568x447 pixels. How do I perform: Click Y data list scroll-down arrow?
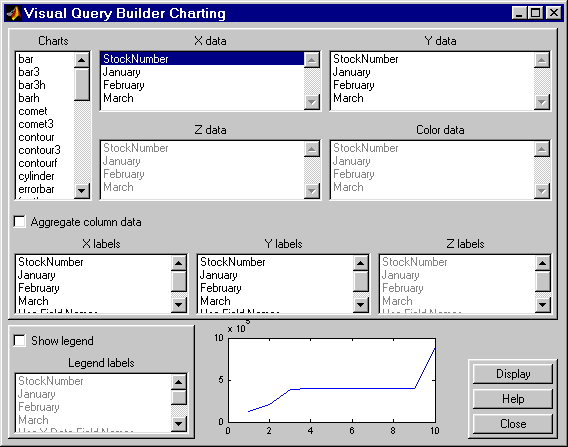pyautogui.click(x=542, y=102)
